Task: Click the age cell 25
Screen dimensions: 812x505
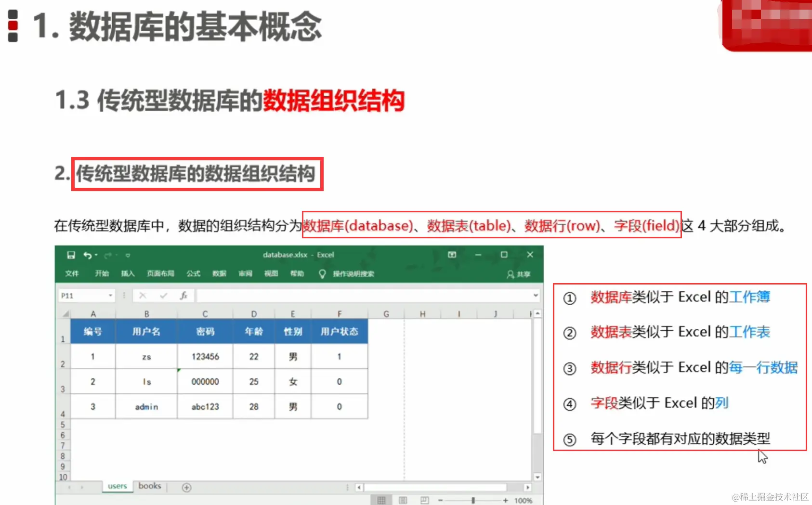Action: pyautogui.click(x=254, y=382)
